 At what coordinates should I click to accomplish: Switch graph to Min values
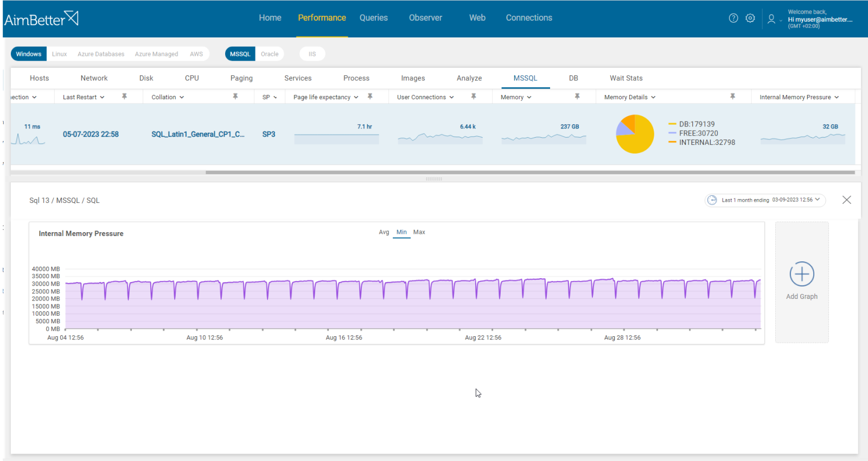click(401, 232)
